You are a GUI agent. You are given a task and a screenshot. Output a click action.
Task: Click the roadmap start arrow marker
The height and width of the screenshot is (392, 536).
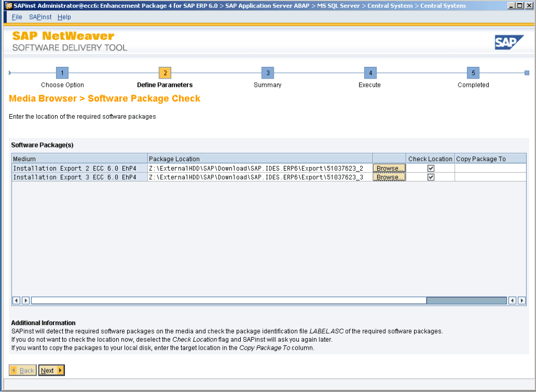[10, 73]
